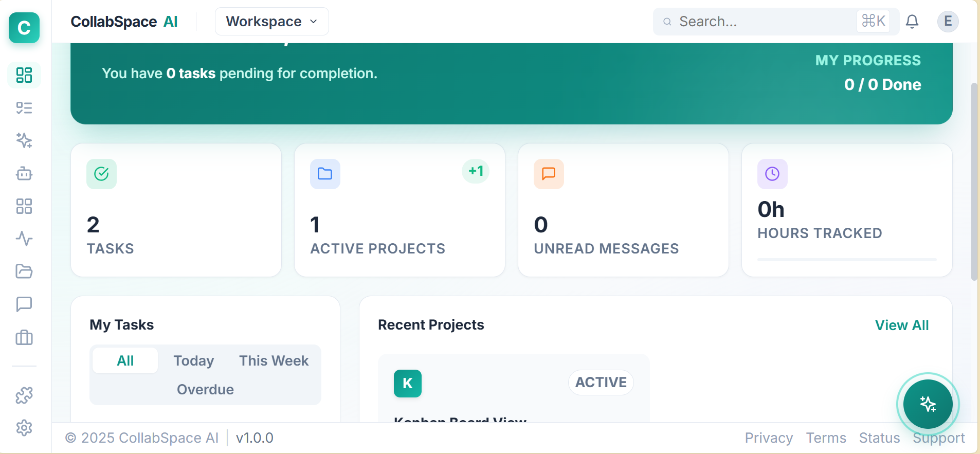Viewport: 980px width, 454px height.
Task: Click the green checkmark Tasks card icon
Action: [101, 174]
